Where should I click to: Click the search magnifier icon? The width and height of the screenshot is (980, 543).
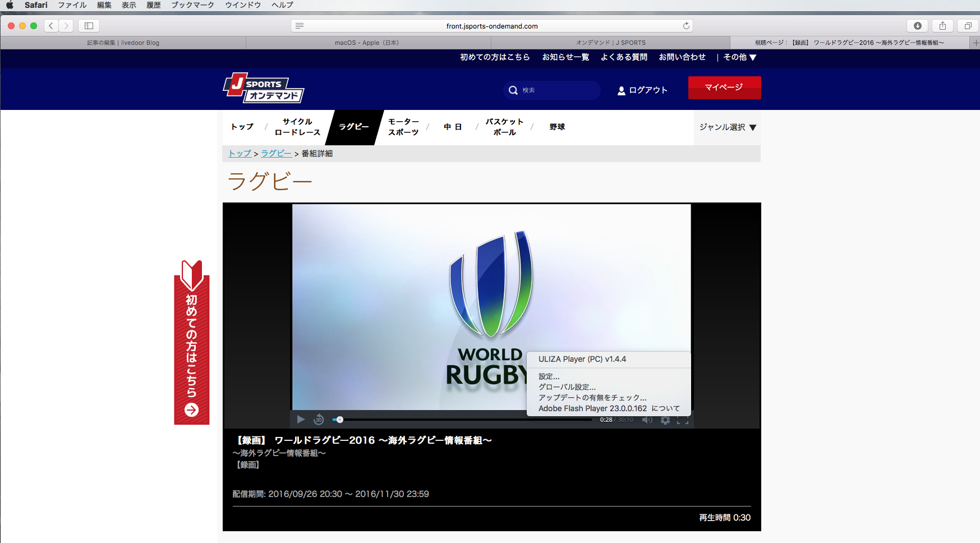click(x=513, y=90)
